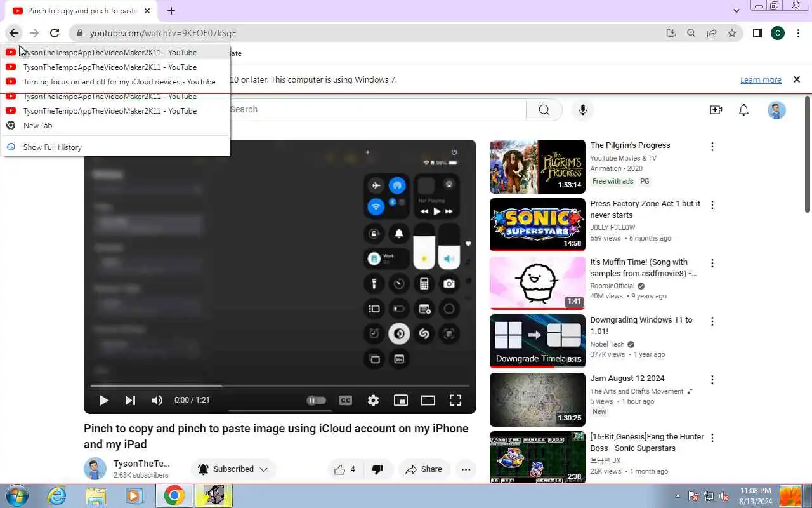Bookmark this page with the star icon
Image resolution: width=812 pixels, height=508 pixels.
click(732, 33)
